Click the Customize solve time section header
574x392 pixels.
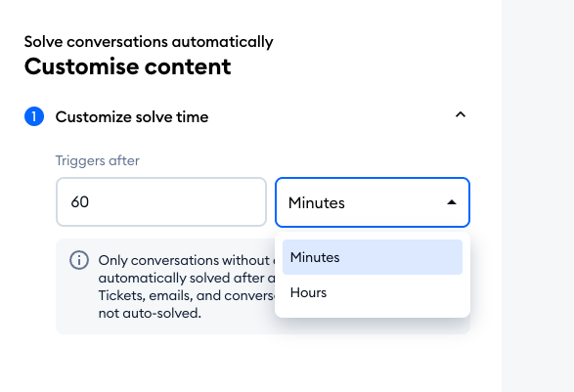click(132, 117)
